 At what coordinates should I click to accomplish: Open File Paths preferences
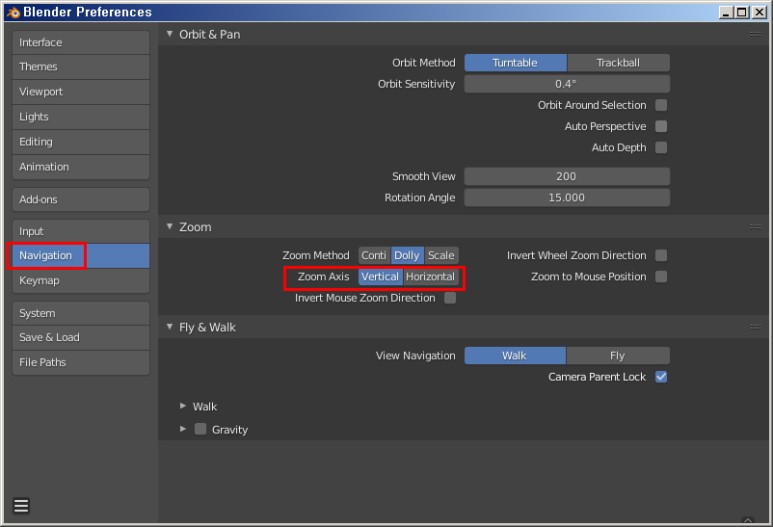pos(81,362)
